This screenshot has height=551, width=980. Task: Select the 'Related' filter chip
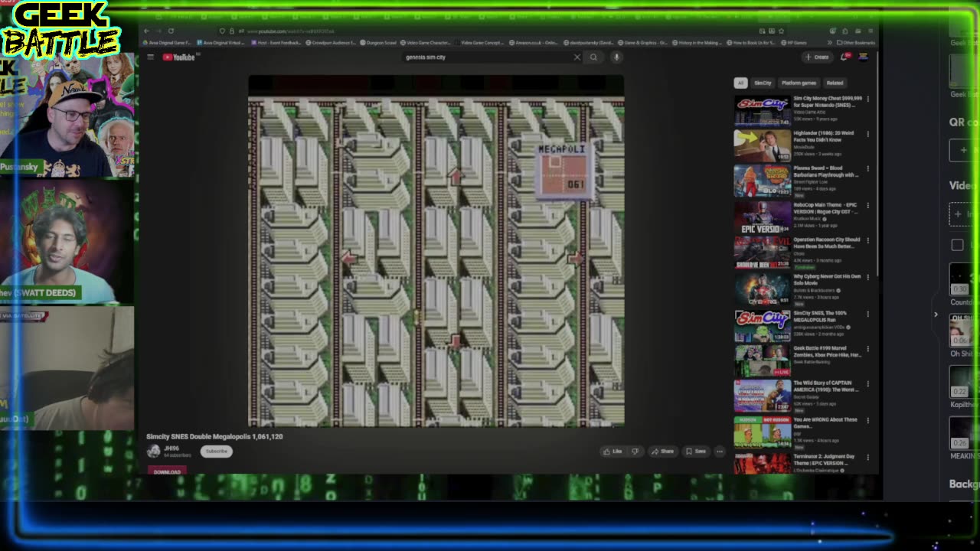coord(835,83)
